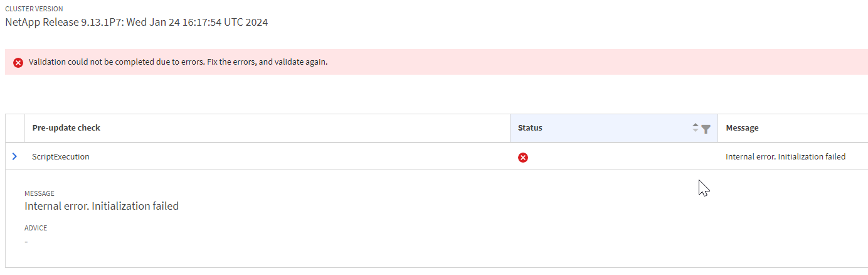Screen dimensions: 868x275
Task: Click the validation error banner text
Action: [x=178, y=63]
